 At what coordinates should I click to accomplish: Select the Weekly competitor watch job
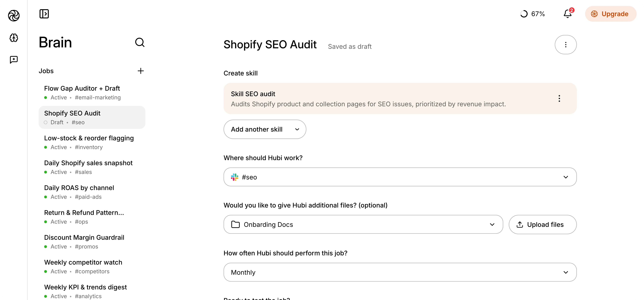(92, 267)
